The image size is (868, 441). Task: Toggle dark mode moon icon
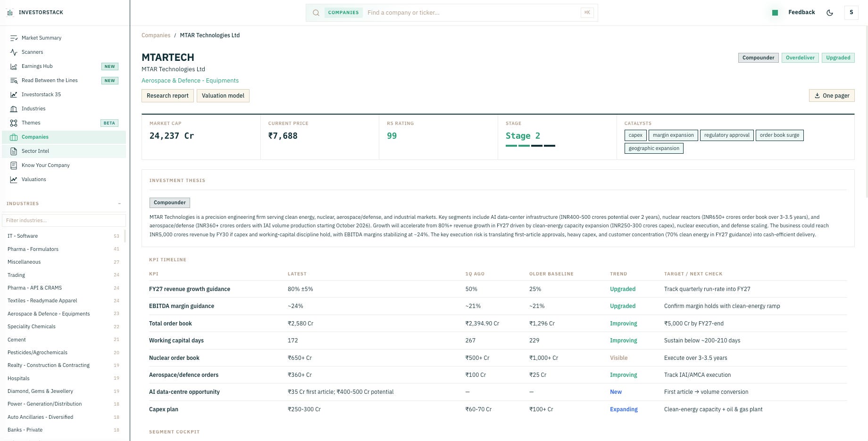coord(830,13)
